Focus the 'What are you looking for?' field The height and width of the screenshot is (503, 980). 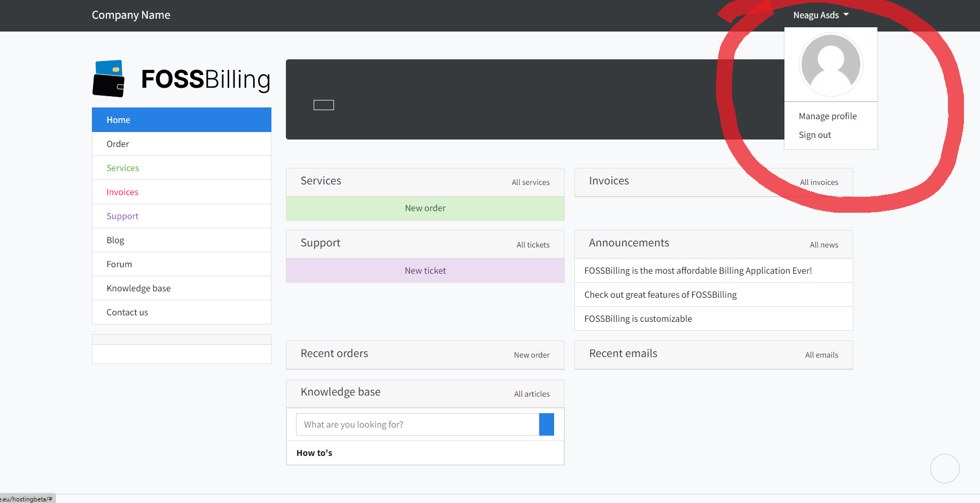point(418,424)
